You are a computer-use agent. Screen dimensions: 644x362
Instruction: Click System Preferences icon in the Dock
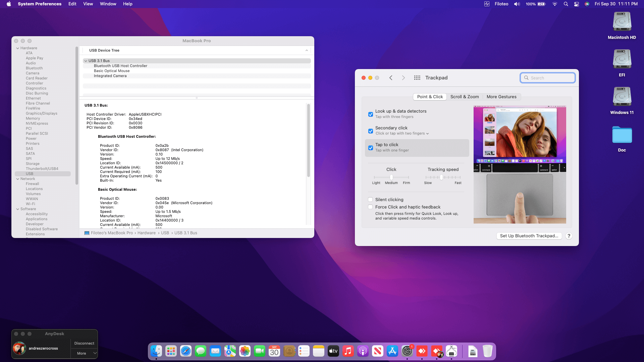point(407,351)
